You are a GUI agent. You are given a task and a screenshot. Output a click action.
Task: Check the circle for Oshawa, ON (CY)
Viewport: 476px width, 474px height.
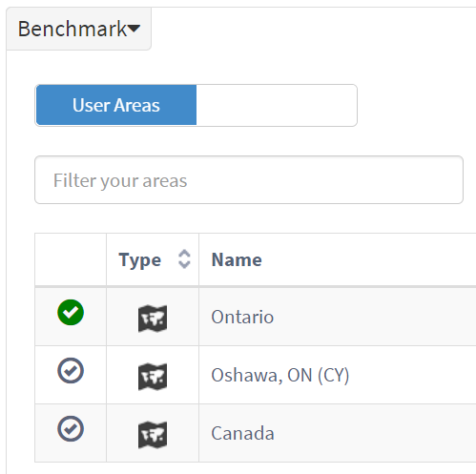point(71,370)
